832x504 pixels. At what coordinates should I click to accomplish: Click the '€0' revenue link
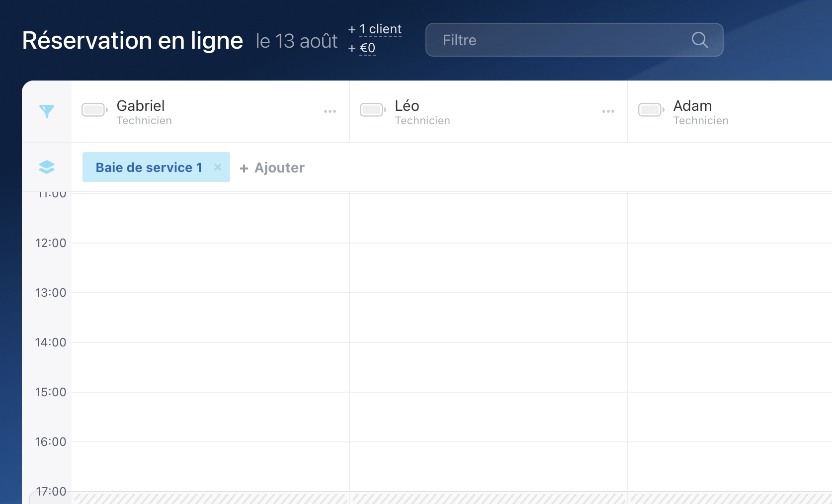pos(367,48)
